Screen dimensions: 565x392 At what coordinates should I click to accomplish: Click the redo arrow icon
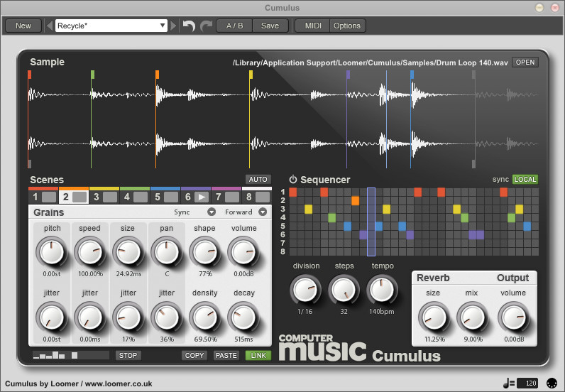pos(206,26)
